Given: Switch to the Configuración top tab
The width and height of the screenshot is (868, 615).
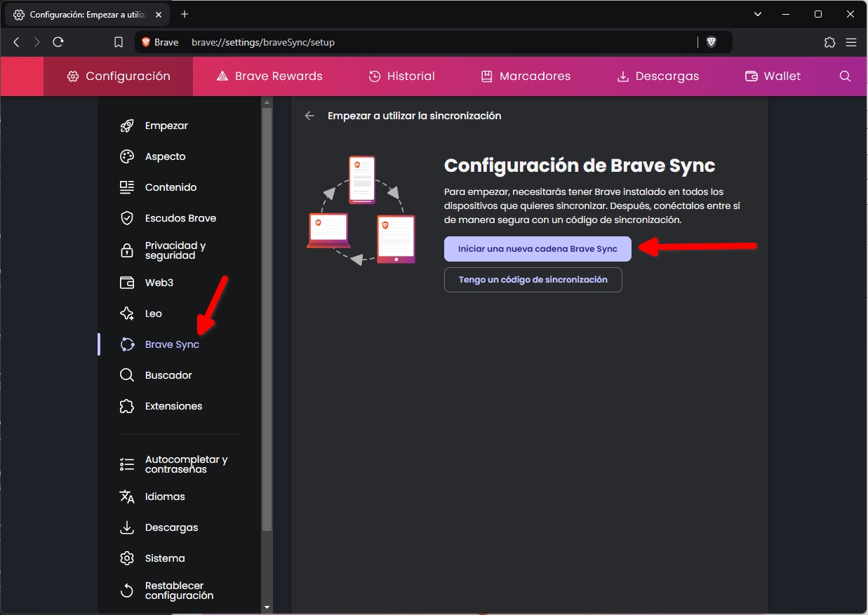Looking at the screenshot, I should 119,76.
